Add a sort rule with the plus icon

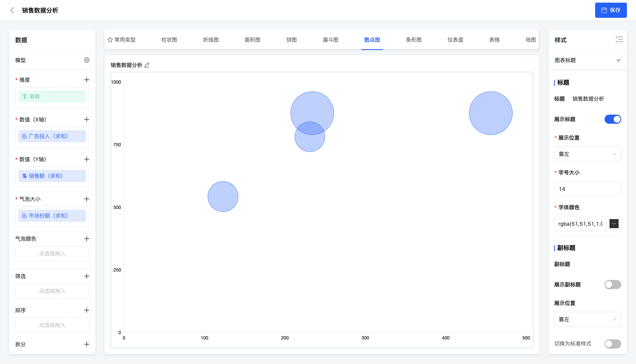coord(87,310)
